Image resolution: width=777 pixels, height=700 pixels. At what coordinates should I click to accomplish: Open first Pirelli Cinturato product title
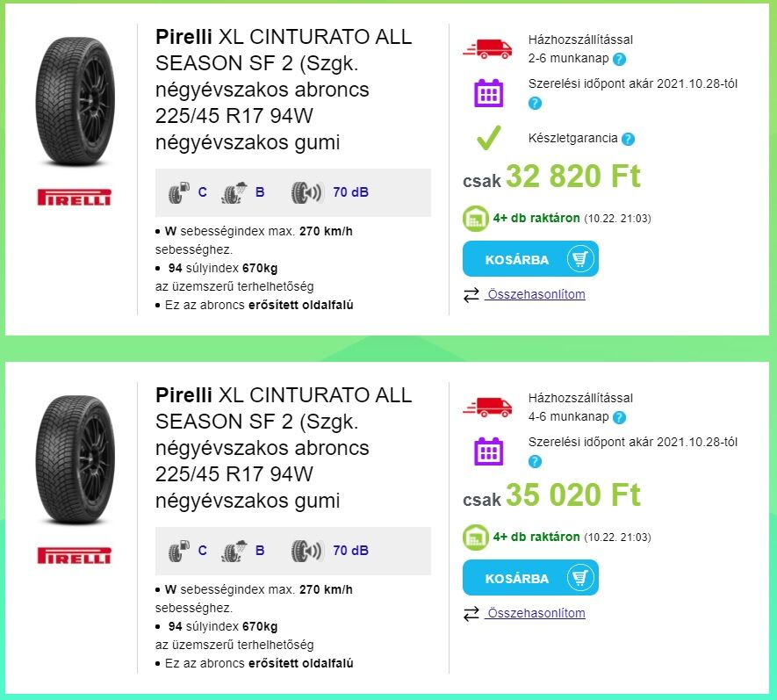click(x=283, y=90)
